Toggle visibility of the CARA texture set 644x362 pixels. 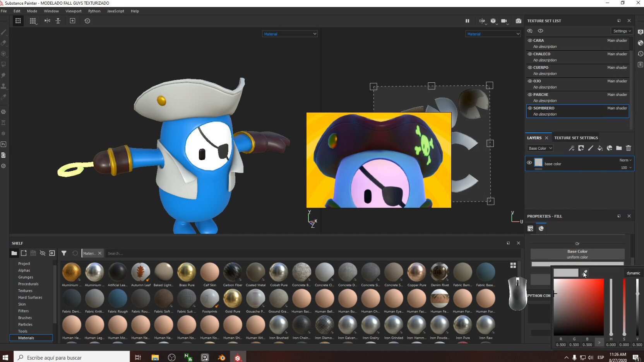[x=529, y=40]
